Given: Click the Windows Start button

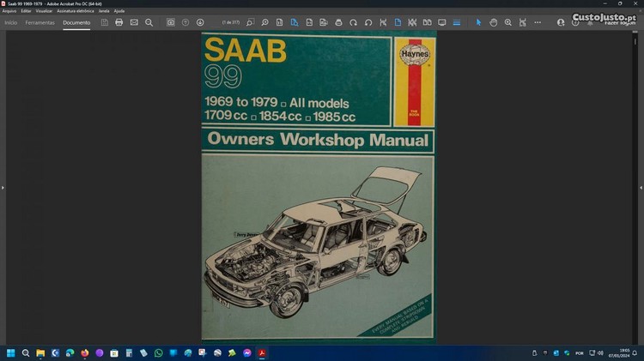Looking at the screenshot, I should pos(11,352).
